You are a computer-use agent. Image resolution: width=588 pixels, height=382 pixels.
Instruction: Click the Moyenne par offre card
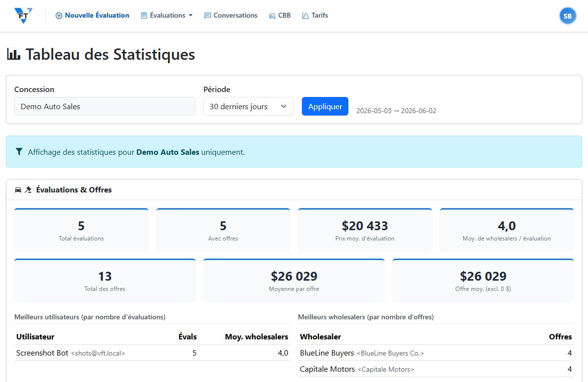294,280
